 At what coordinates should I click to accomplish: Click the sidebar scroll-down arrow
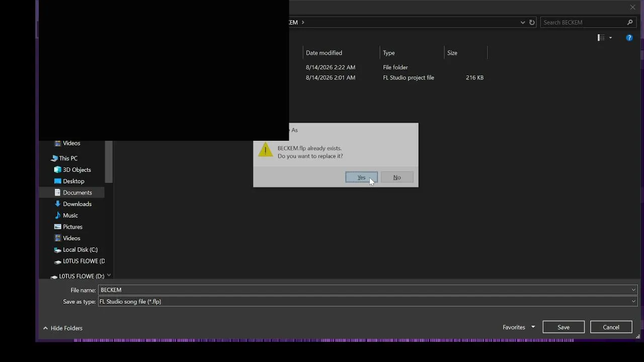point(109,275)
